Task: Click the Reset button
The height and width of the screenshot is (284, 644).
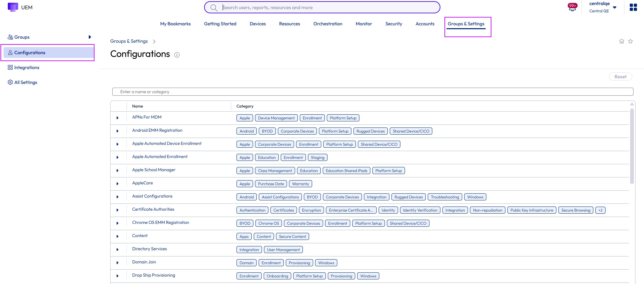Action: tap(620, 77)
